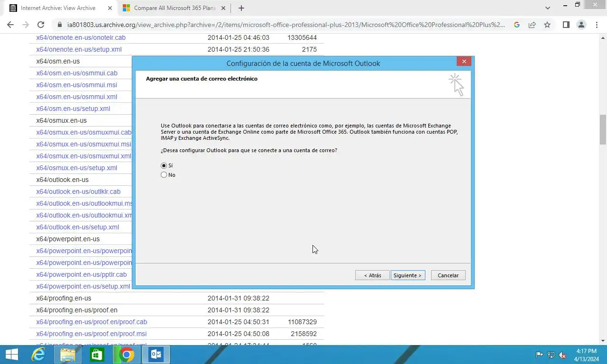Click the page vertical scrollbar thumb
The width and height of the screenshot is (607, 364).
point(603,129)
